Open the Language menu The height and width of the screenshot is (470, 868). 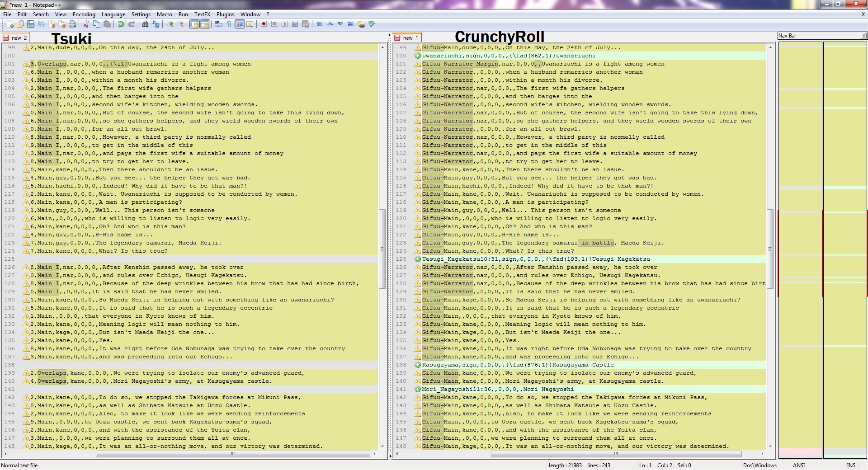113,14
